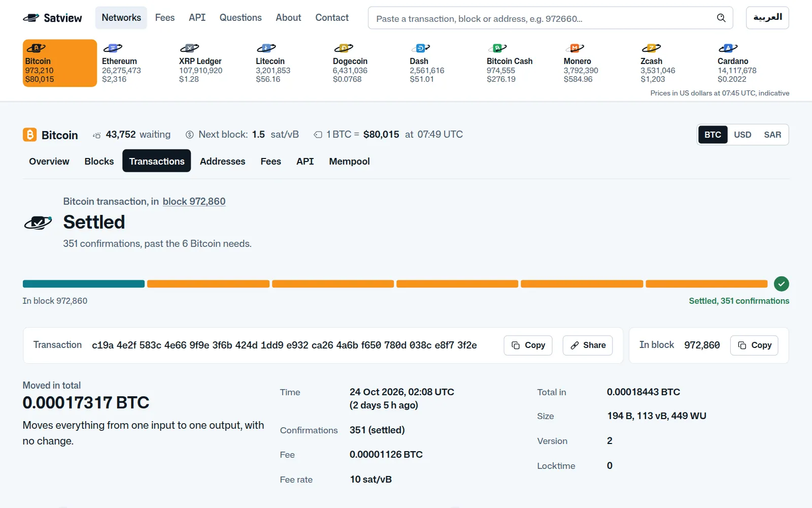Select the highlighted Bitcoin network card
The image size is (812, 508).
pos(60,63)
